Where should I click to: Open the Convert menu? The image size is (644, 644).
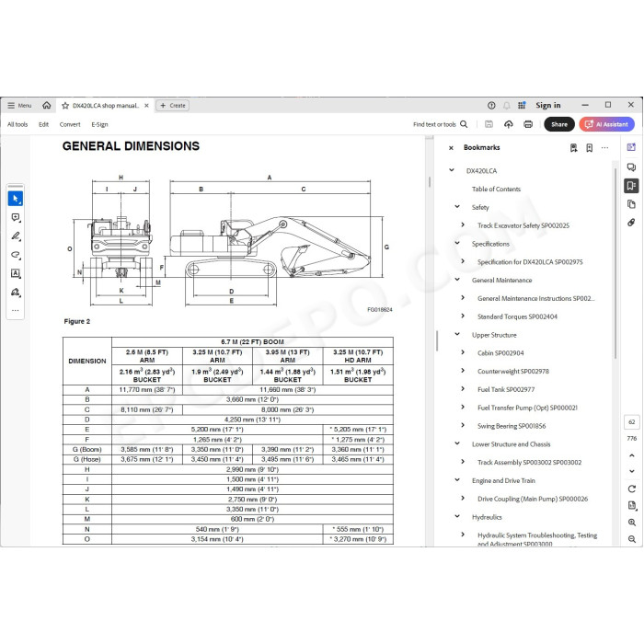70,124
